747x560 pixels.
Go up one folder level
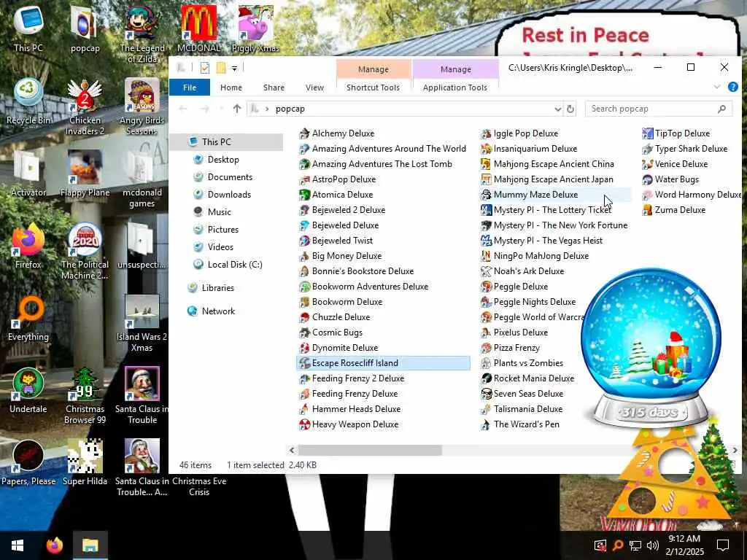237,109
